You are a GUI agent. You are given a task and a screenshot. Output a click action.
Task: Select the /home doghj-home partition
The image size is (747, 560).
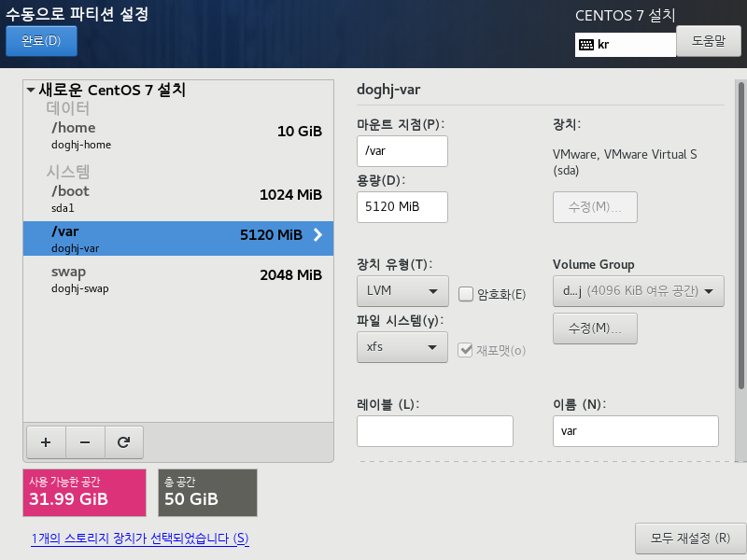click(178, 135)
